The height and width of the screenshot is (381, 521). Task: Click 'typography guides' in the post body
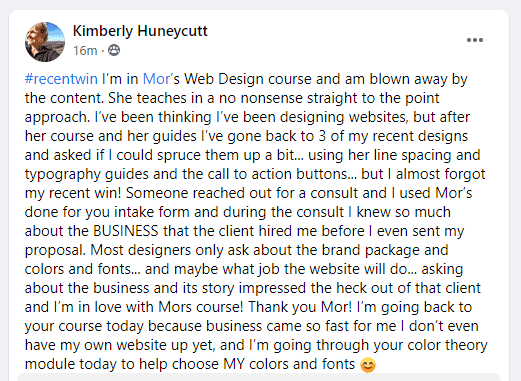[x=87, y=174]
